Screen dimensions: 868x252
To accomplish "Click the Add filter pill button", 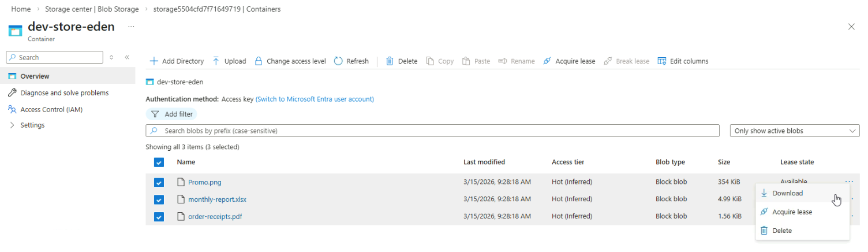I will pyautogui.click(x=171, y=114).
